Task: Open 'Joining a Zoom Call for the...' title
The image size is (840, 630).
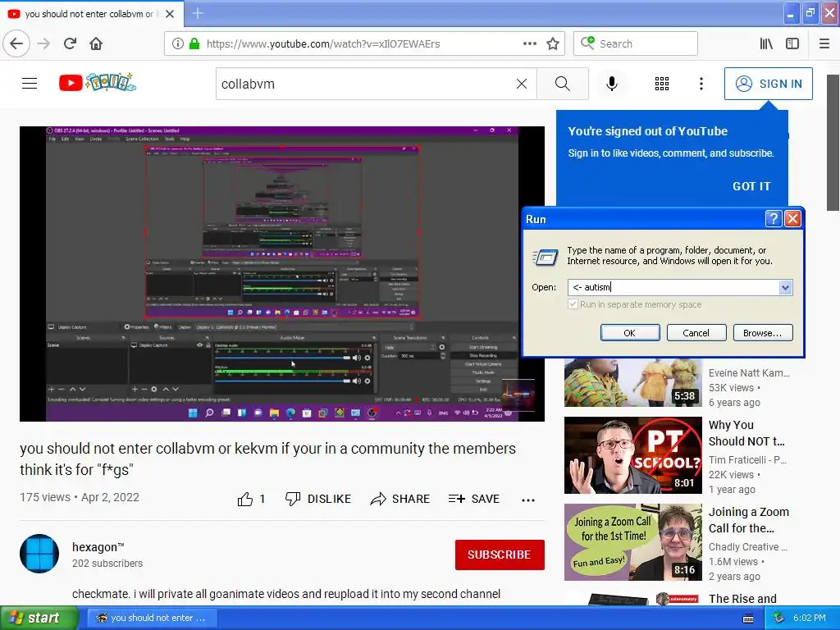Action: tap(749, 519)
